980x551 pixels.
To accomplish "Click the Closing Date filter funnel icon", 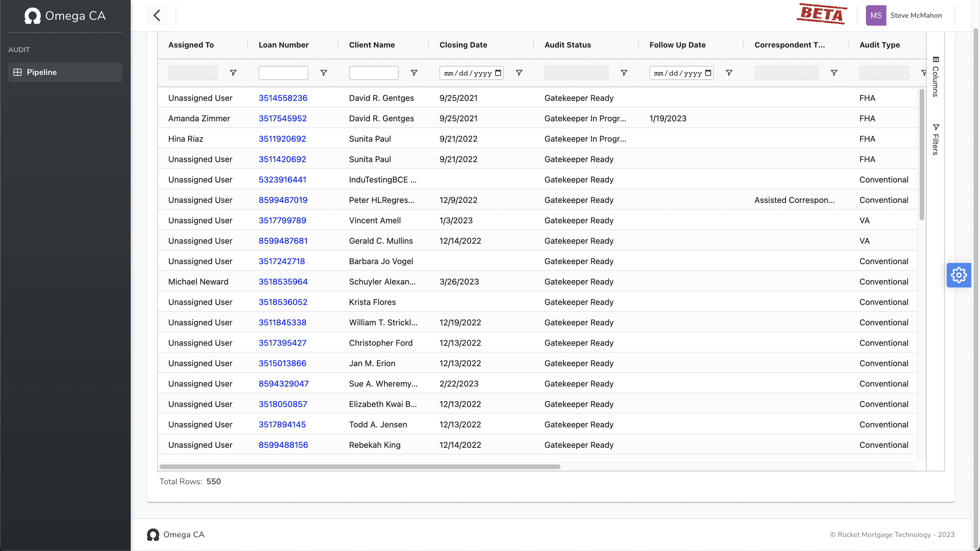I will click(x=519, y=73).
